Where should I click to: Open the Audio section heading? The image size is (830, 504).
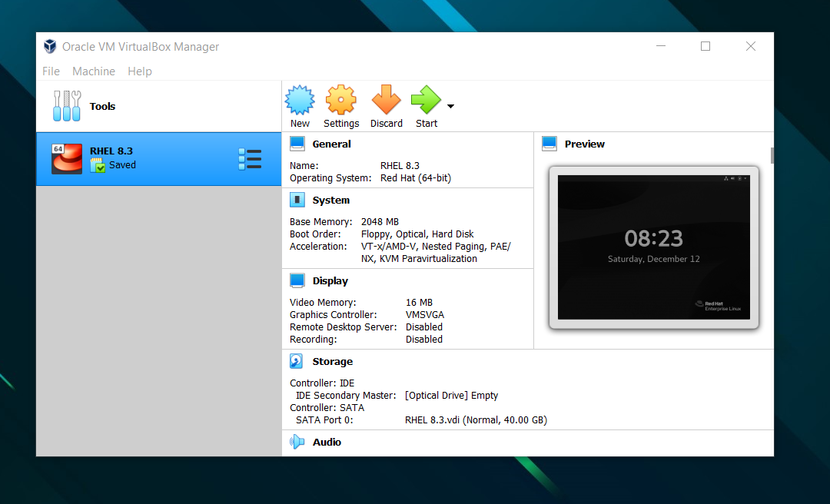327,442
